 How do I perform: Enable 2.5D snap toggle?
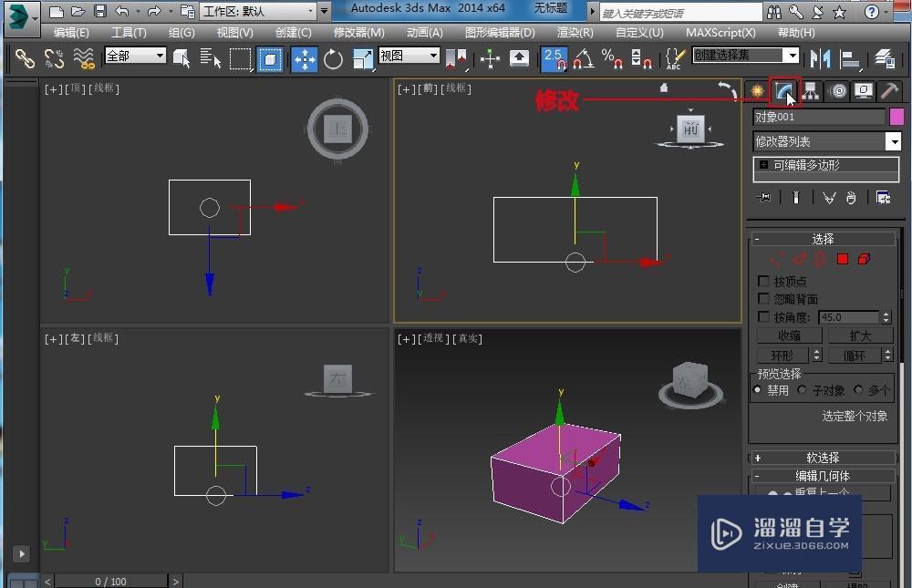click(554, 58)
